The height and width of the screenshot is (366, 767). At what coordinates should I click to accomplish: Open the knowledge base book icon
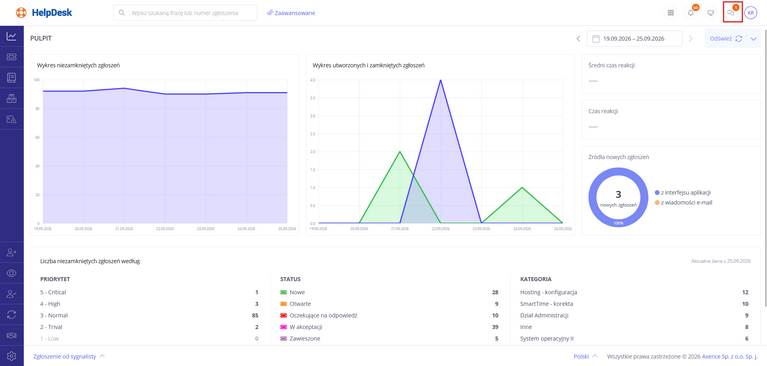[x=11, y=78]
